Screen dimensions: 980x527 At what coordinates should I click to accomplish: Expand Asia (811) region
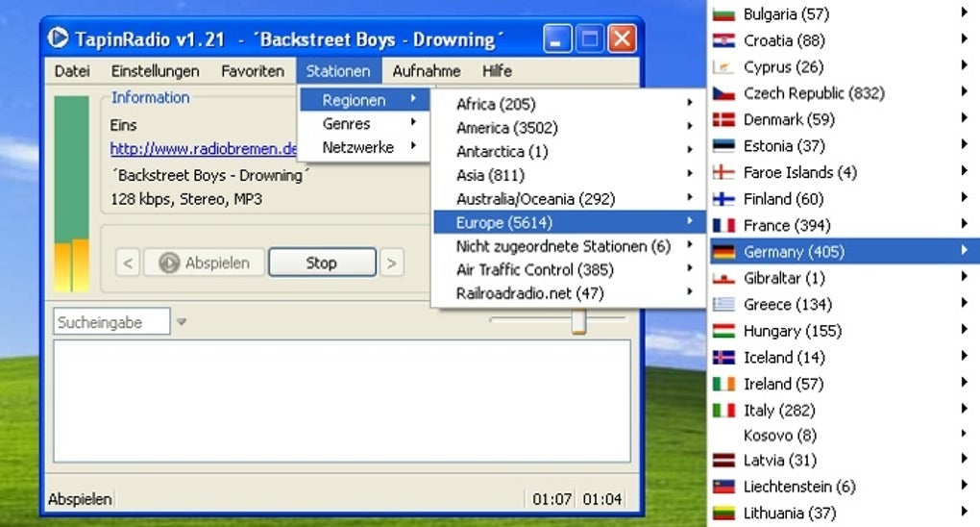(569, 175)
